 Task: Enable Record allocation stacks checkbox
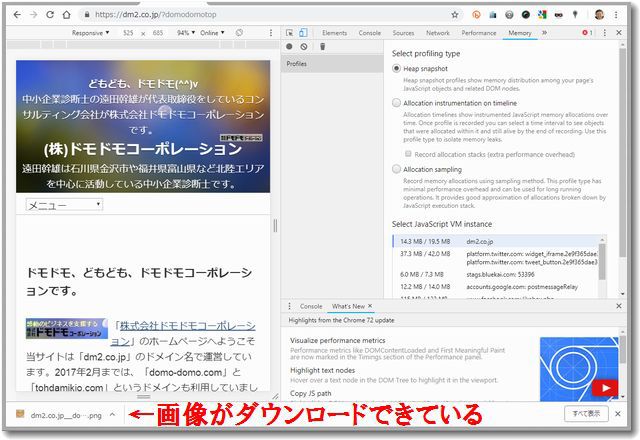pyautogui.click(x=408, y=154)
